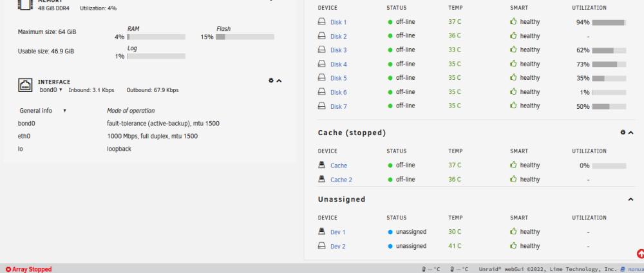
Task: Click the Array Stopped status indicator
Action: point(29,269)
